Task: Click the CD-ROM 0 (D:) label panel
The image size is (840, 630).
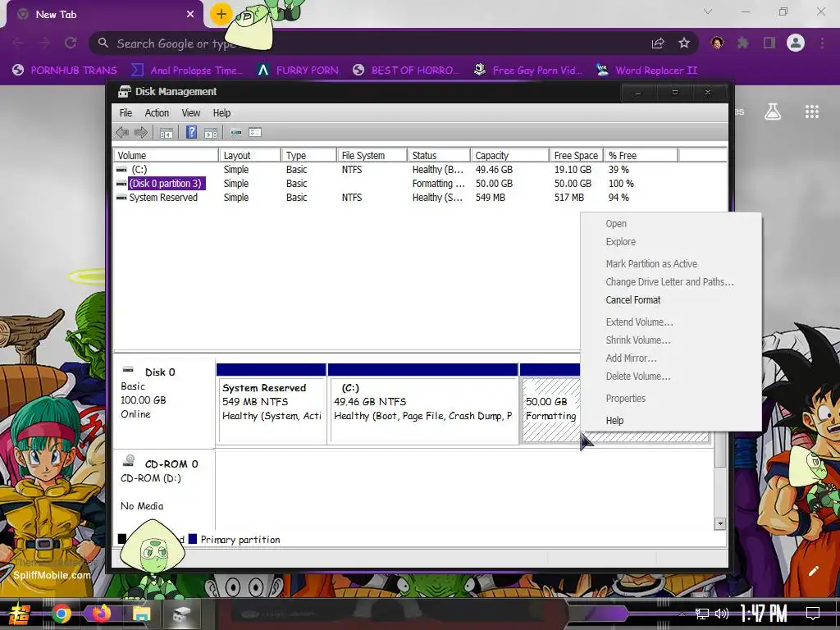Action: (164, 489)
